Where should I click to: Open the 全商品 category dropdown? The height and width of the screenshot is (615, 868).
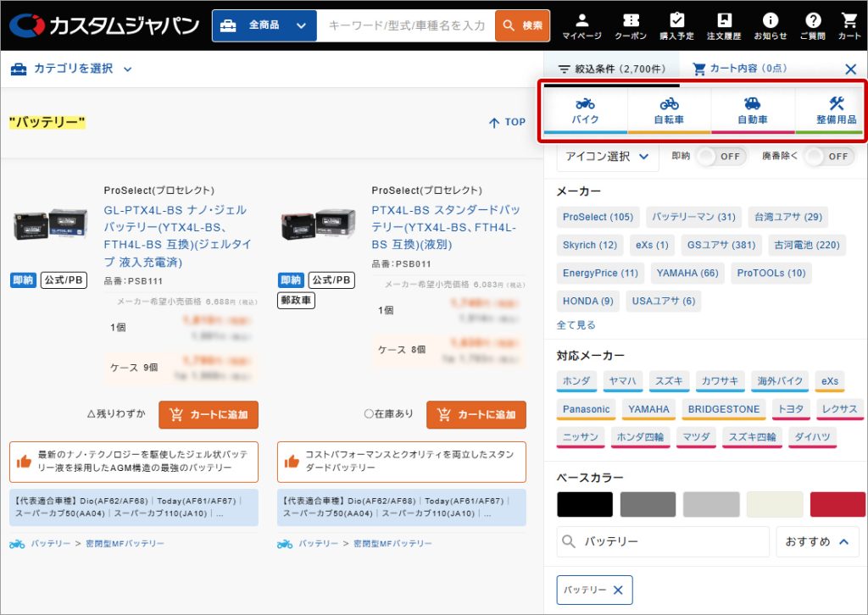[264, 25]
